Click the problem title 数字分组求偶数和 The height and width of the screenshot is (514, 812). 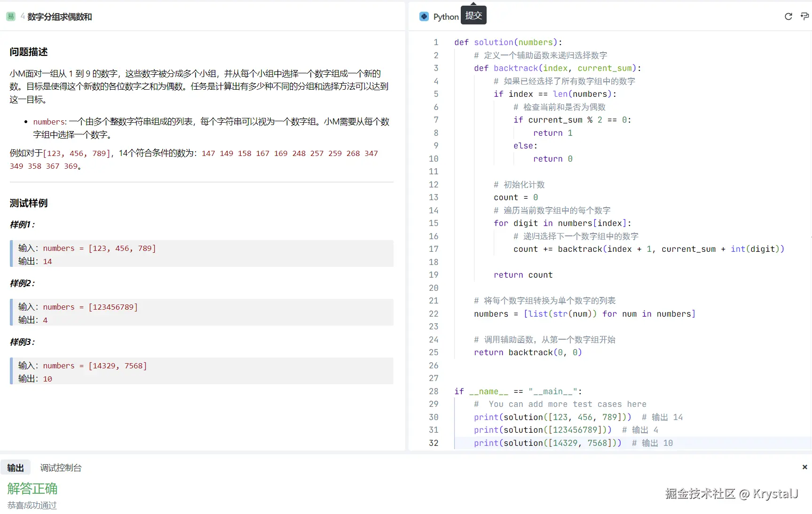point(59,16)
